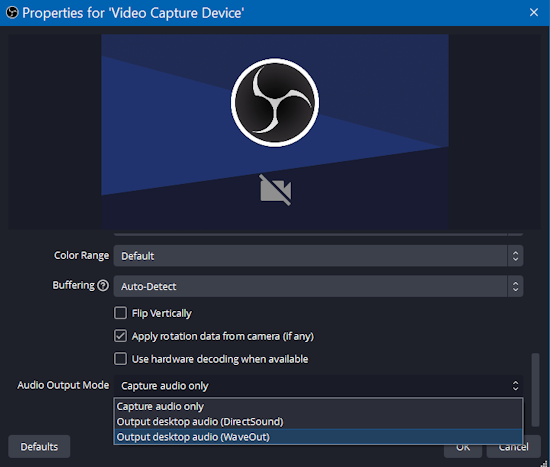
Task: Select Capture audio only option
Action: pyautogui.click(x=318, y=406)
